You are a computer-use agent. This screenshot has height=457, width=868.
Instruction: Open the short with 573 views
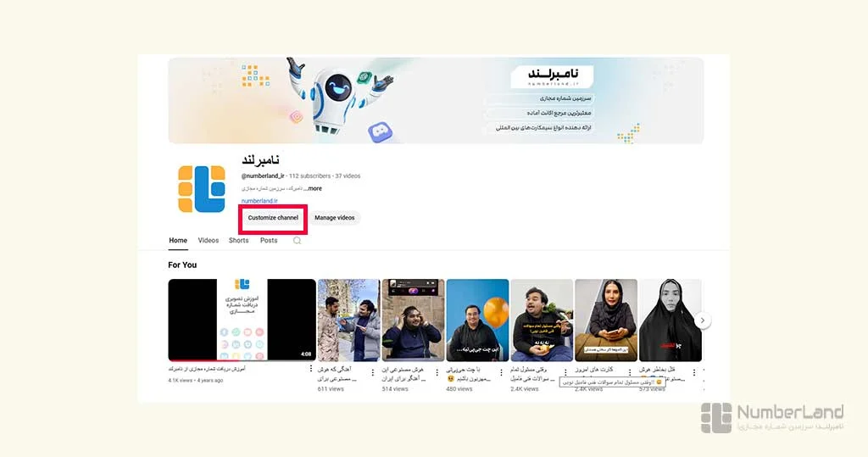[670, 320]
